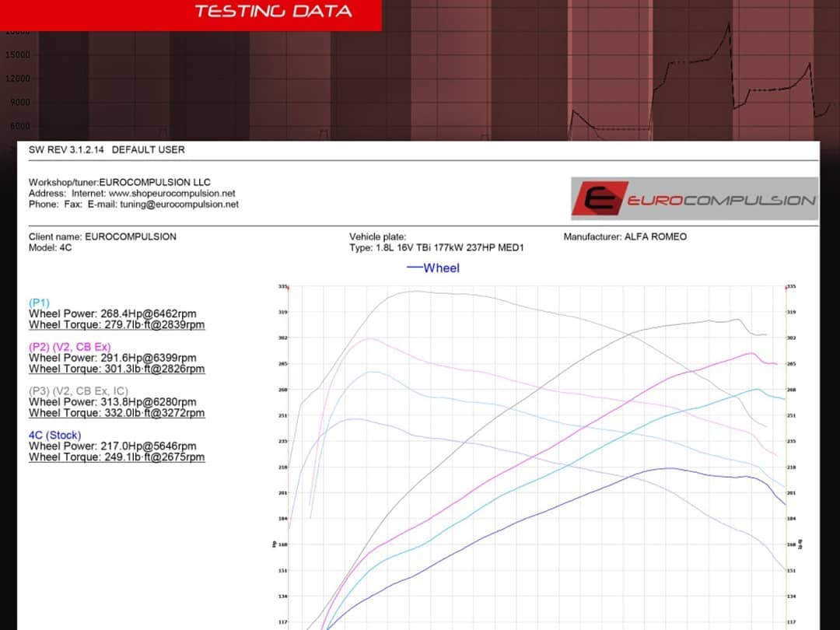Click the 'Model: 4C' text
This screenshot has height=630, width=840.
51,248
